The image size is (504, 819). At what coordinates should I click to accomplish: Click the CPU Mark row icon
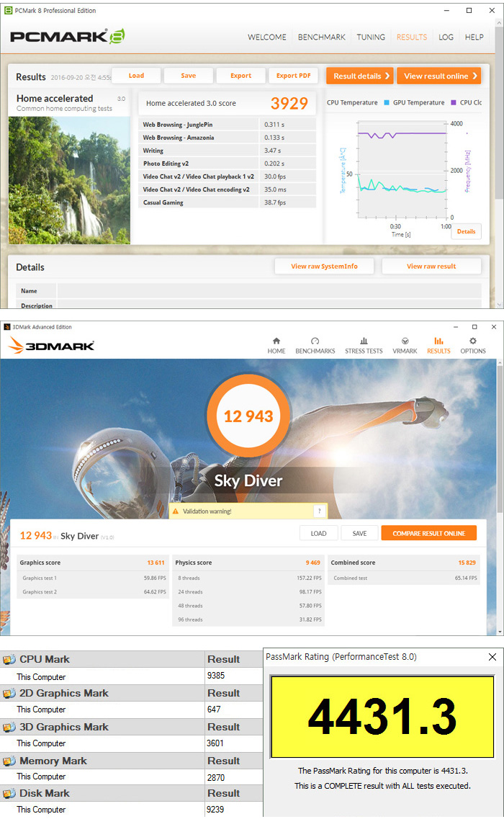[9, 659]
